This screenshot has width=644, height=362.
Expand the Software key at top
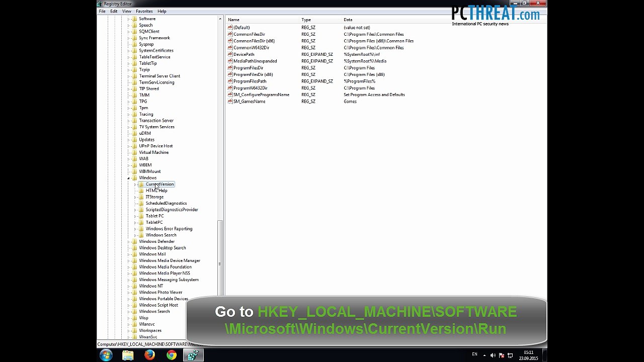[129, 19]
